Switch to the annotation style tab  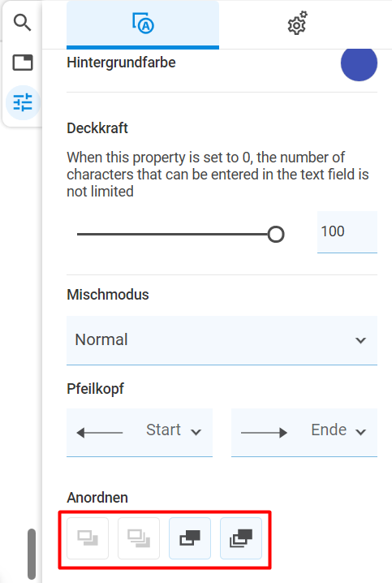coord(143,24)
